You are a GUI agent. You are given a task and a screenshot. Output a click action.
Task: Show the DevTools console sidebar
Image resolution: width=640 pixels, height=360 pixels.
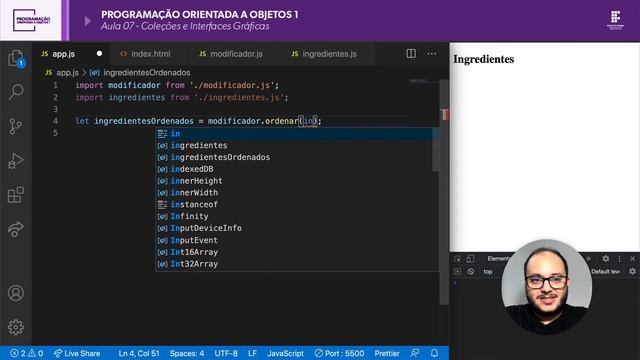coord(457,271)
